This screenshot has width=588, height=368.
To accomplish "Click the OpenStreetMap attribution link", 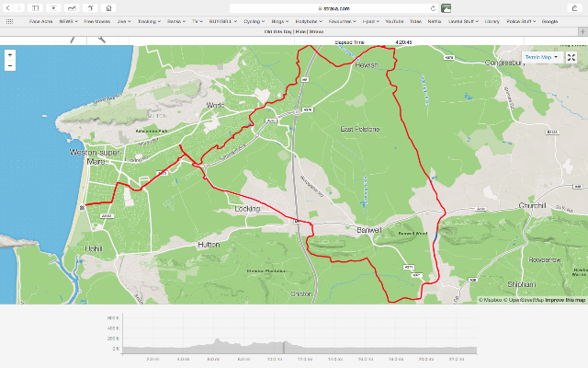I will pos(524,300).
